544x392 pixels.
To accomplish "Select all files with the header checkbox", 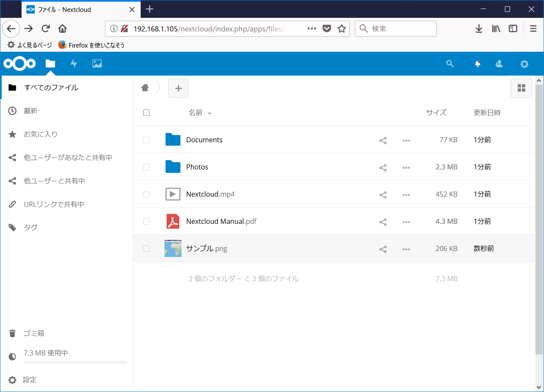I will (146, 113).
